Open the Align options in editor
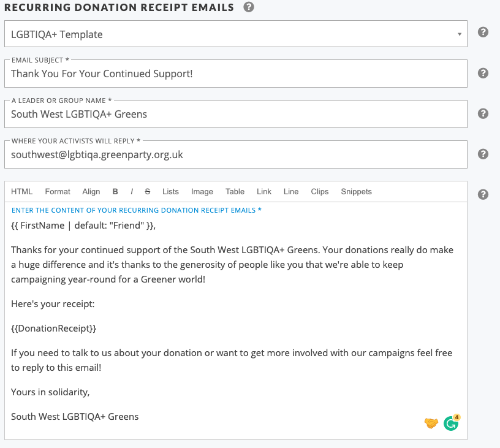Screen dimensions: 500x448 point(91,192)
